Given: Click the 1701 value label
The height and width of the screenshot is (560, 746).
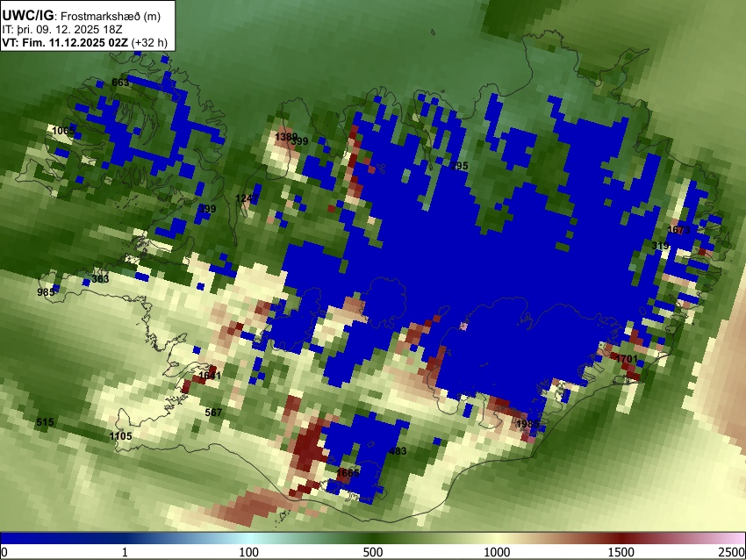Looking at the screenshot, I should pyautogui.click(x=627, y=359).
